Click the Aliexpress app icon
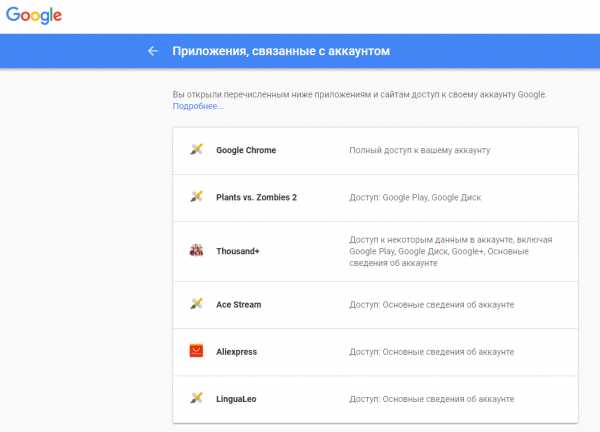This screenshot has height=432, width=600. point(196,351)
